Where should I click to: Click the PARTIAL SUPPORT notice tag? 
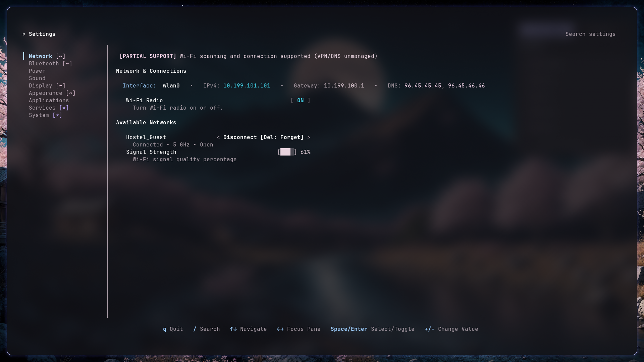point(148,56)
